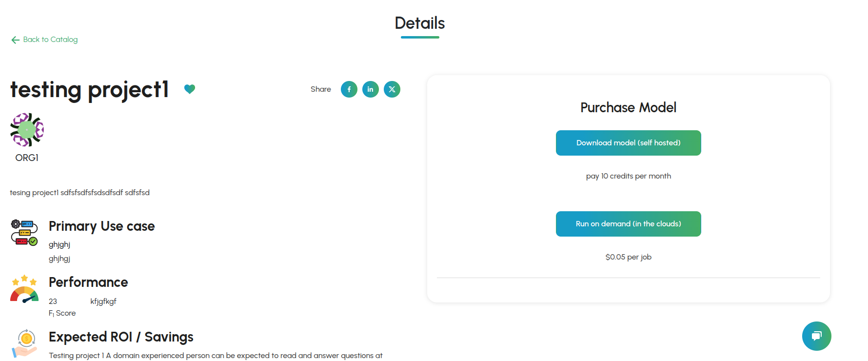Open the chat support bubble
The height and width of the screenshot is (361, 868).
tap(816, 336)
